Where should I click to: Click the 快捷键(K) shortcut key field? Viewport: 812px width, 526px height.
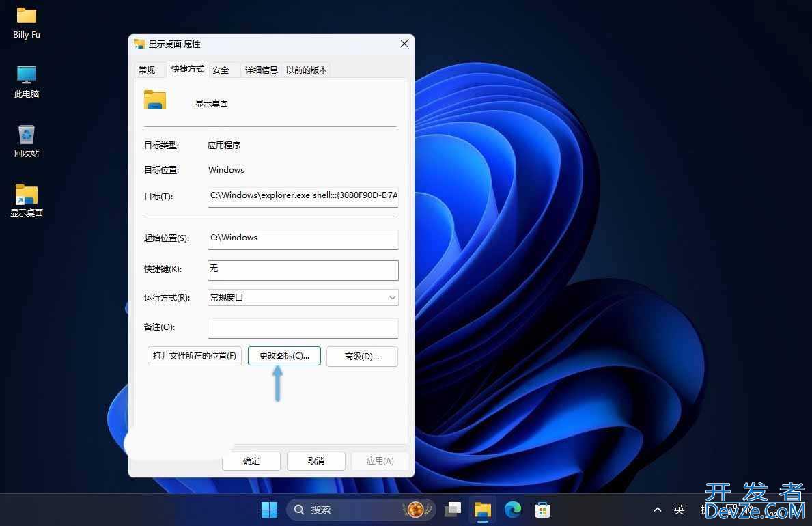(303, 270)
